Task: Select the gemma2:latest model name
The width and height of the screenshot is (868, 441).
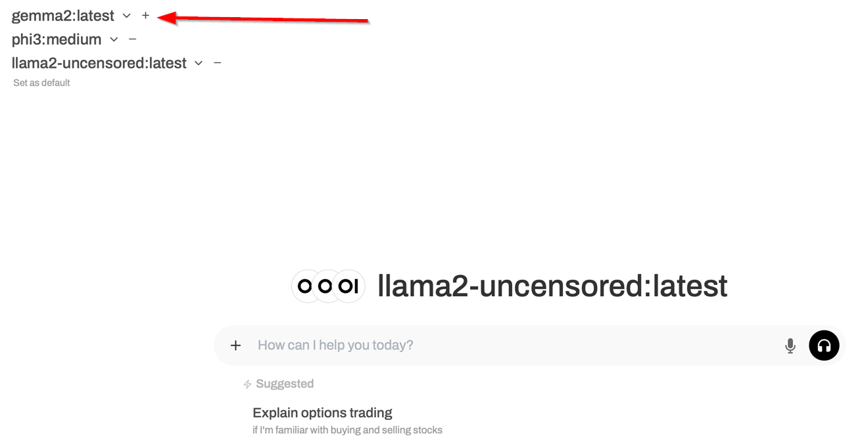Action: (63, 16)
